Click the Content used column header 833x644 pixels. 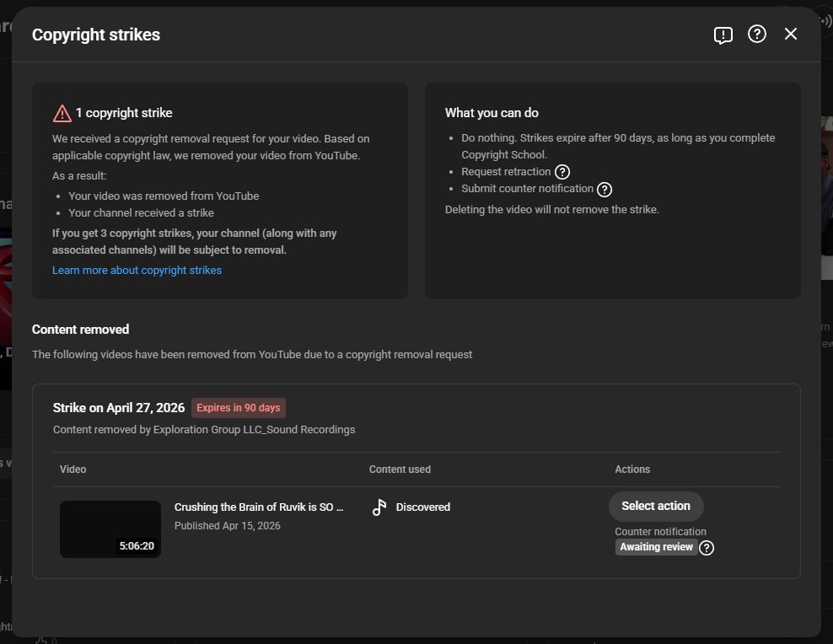400,470
